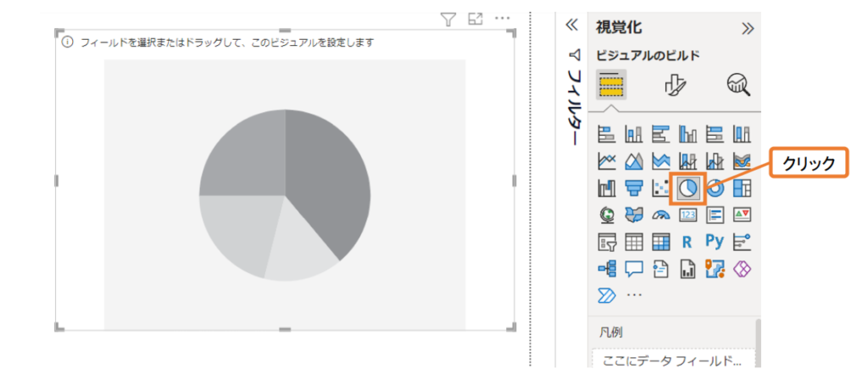This screenshot has width=868, height=386.
Task: Add a slicer visual
Action: tap(607, 242)
